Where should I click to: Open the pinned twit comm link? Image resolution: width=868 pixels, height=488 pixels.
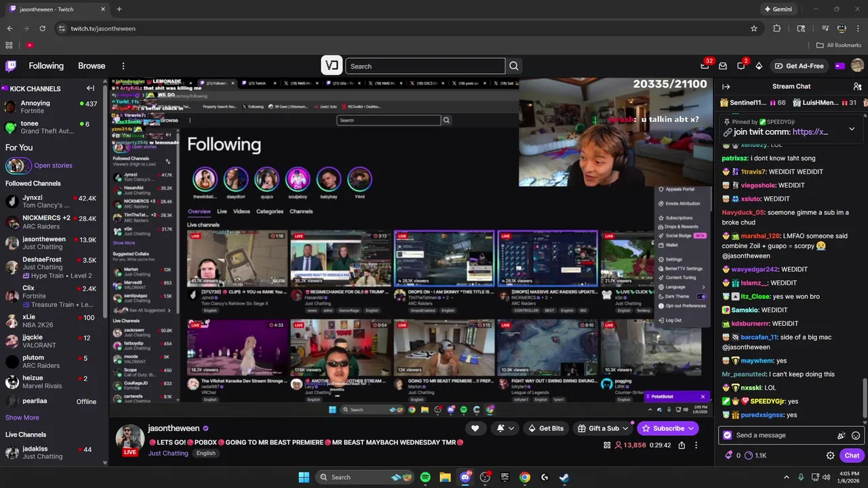[810, 132]
